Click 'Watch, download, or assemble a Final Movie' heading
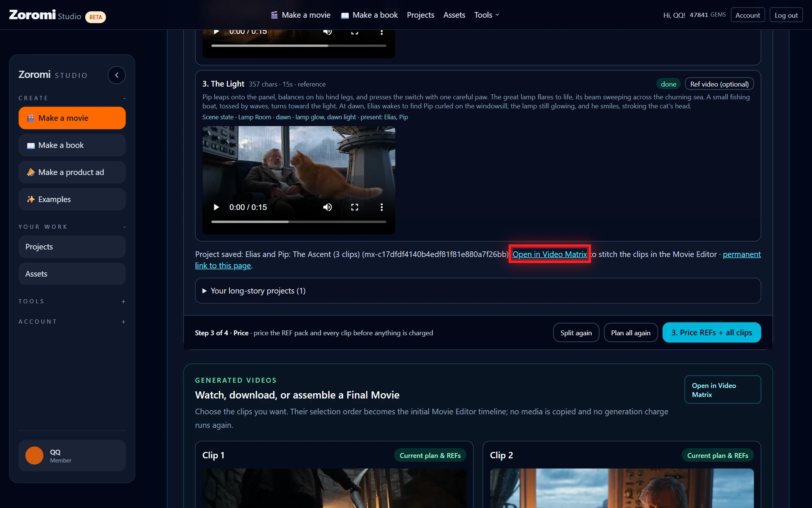Screen dimensions: 812x508 297,395
